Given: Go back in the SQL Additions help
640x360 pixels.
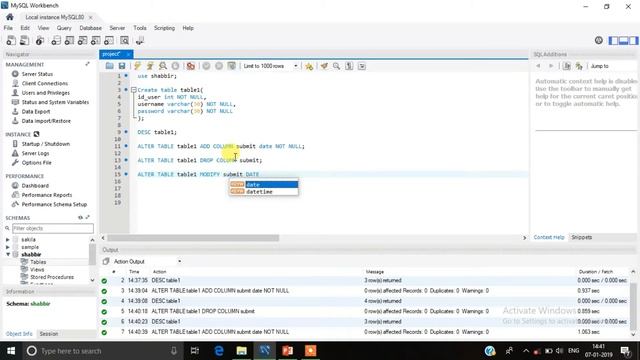Looking at the screenshot, I should 538,66.
